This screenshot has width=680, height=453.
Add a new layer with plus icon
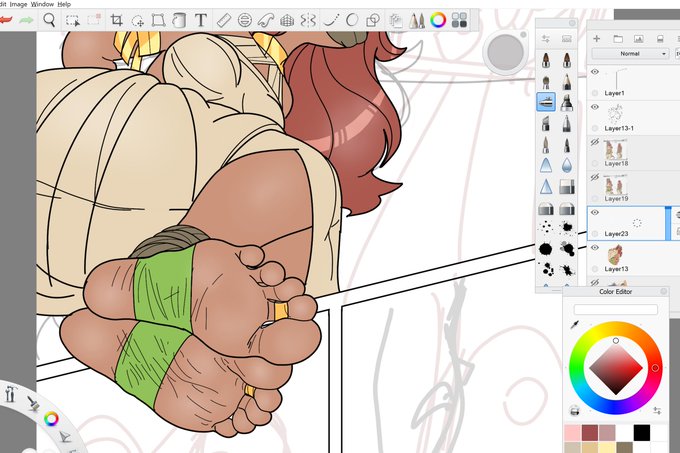[x=597, y=39]
